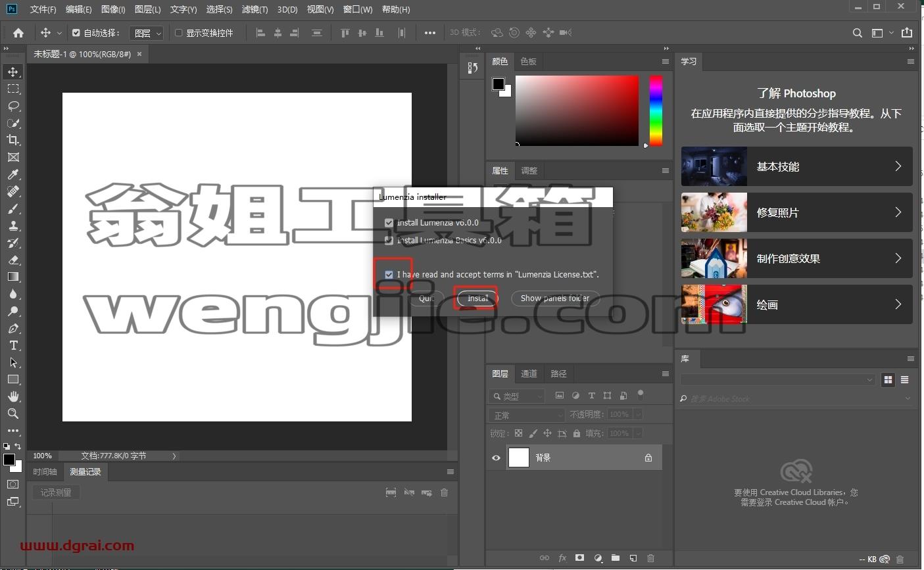Image resolution: width=924 pixels, height=570 pixels.
Task: Select the Horizontal Type tool
Action: coord(13,345)
